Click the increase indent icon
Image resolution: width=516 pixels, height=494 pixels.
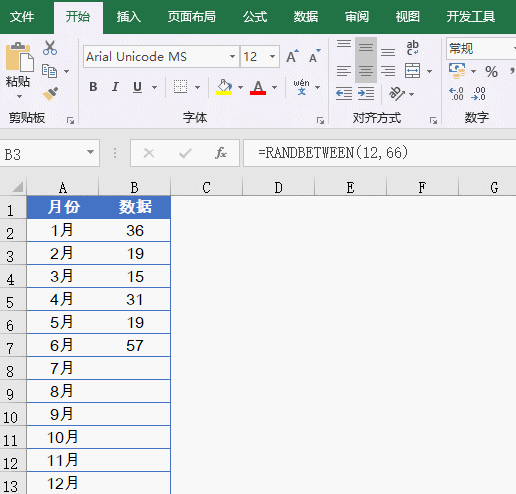(x=366, y=93)
